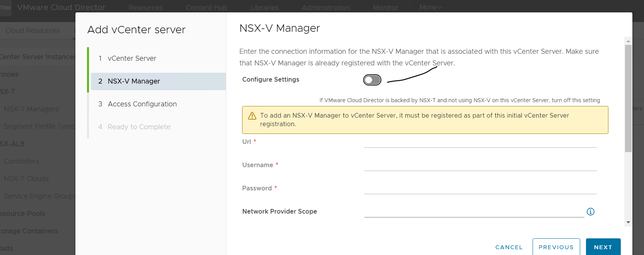Click the Add vCenter server title
This screenshot has width=644, height=255.
137,30
